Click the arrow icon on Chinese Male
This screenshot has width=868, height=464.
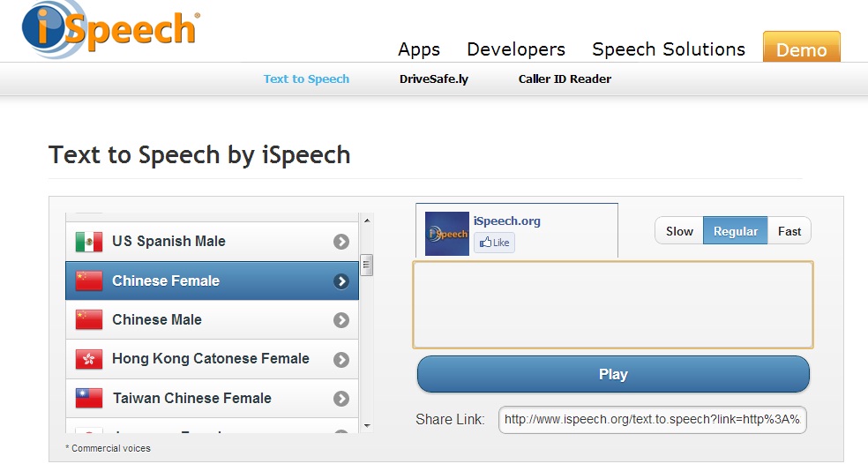[341, 320]
